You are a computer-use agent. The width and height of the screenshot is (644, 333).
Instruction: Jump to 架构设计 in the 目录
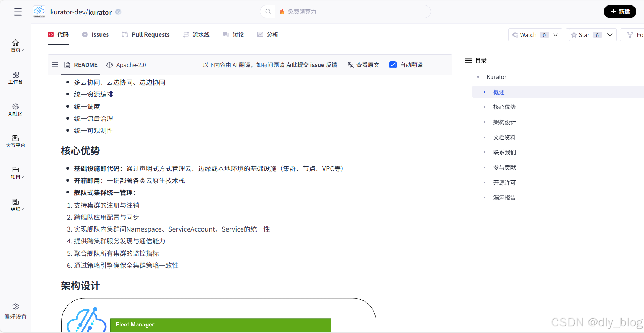(x=504, y=122)
